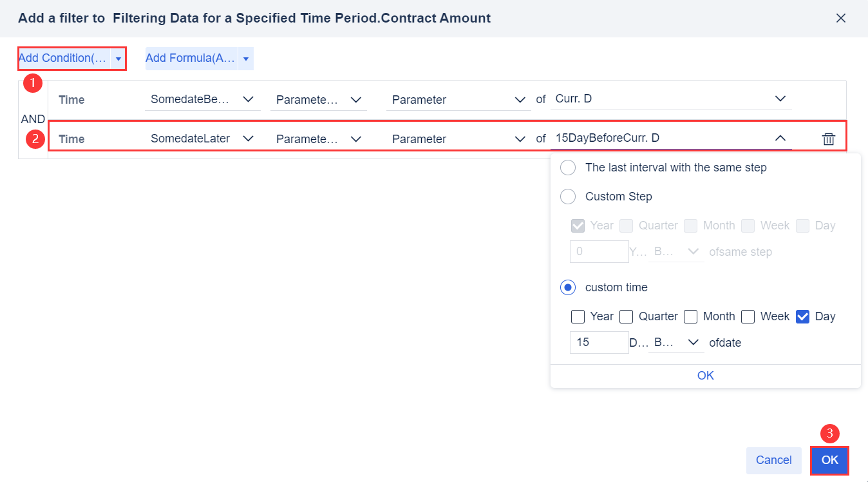Image resolution: width=868 pixels, height=482 pixels.
Task: Click the Cancel button
Action: 773,460
